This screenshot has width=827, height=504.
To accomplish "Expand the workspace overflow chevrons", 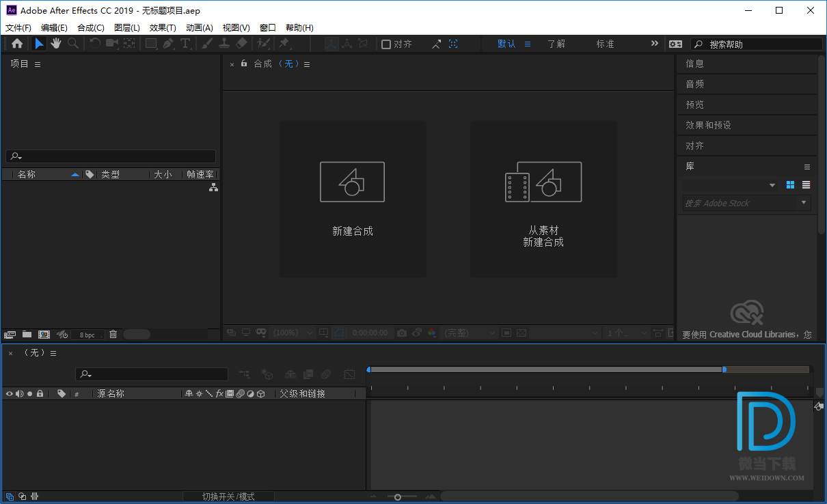I will tap(655, 44).
